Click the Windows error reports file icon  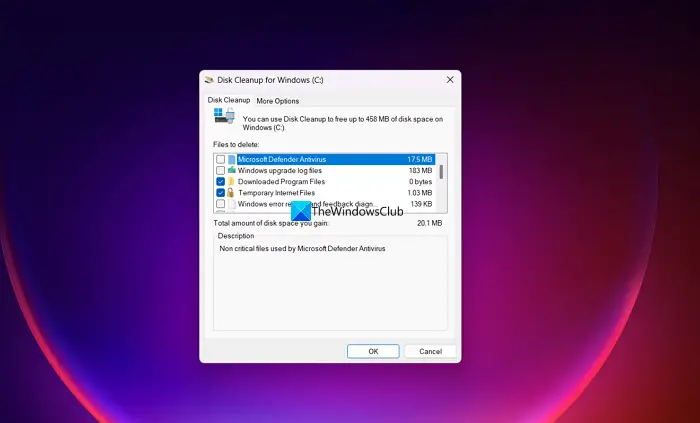(x=231, y=204)
